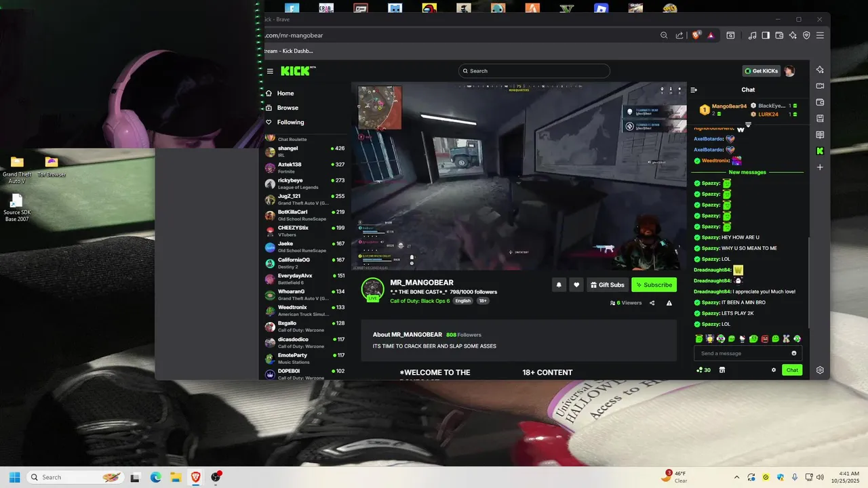Image resolution: width=868 pixels, height=488 pixels.
Task: Open the chat shop icon
Action: [722, 370]
